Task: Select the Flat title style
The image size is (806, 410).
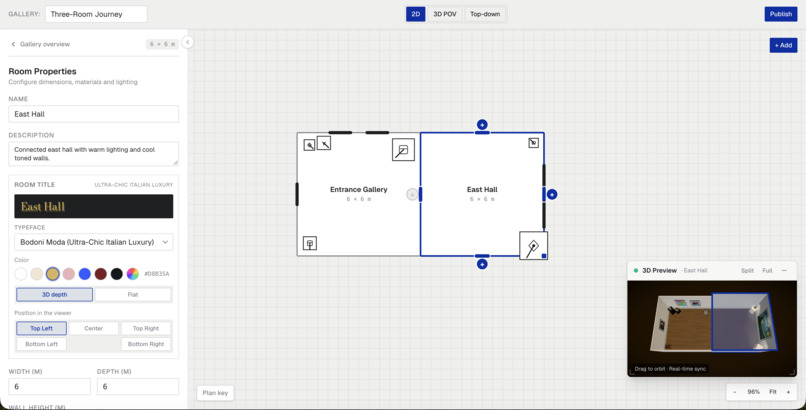Action: pyautogui.click(x=133, y=294)
